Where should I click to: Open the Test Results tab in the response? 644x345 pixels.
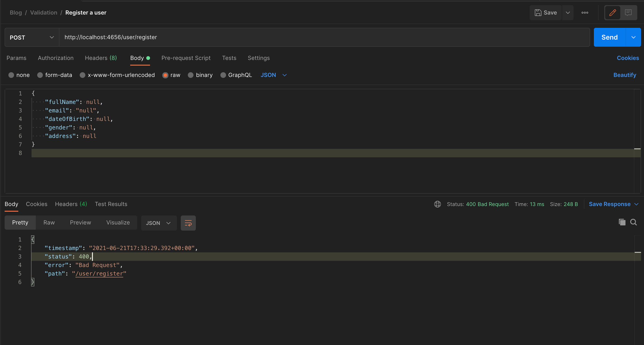click(111, 204)
